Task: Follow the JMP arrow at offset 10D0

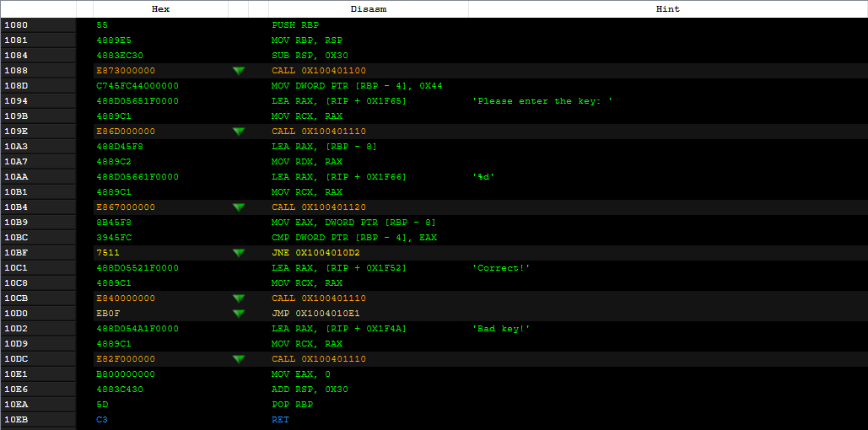Action: (x=239, y=314)
